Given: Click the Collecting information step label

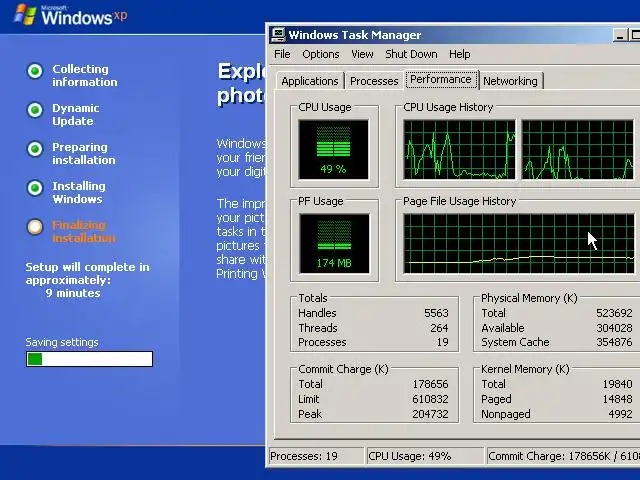Looking at the screenshot, I should [x=84, y=76].
